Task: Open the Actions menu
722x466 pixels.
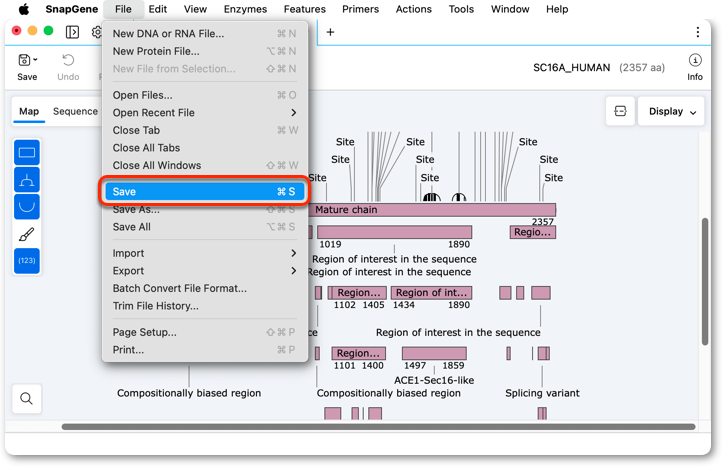Action: (413, 9)
